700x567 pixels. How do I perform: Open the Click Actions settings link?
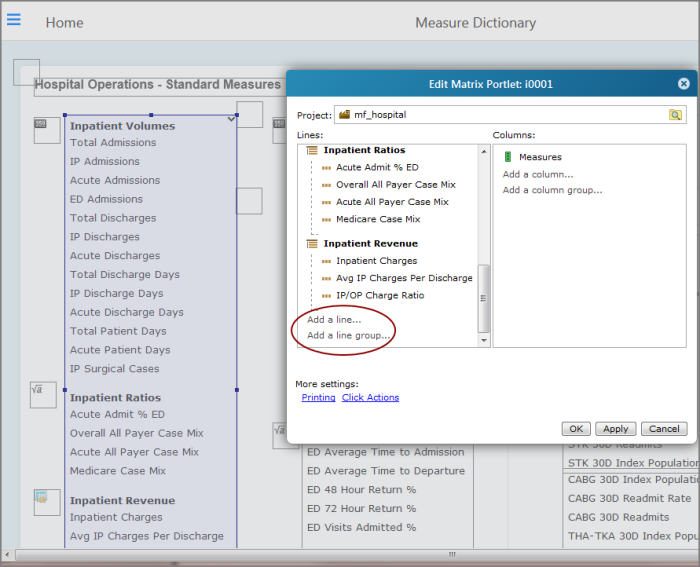coord(370,397)
